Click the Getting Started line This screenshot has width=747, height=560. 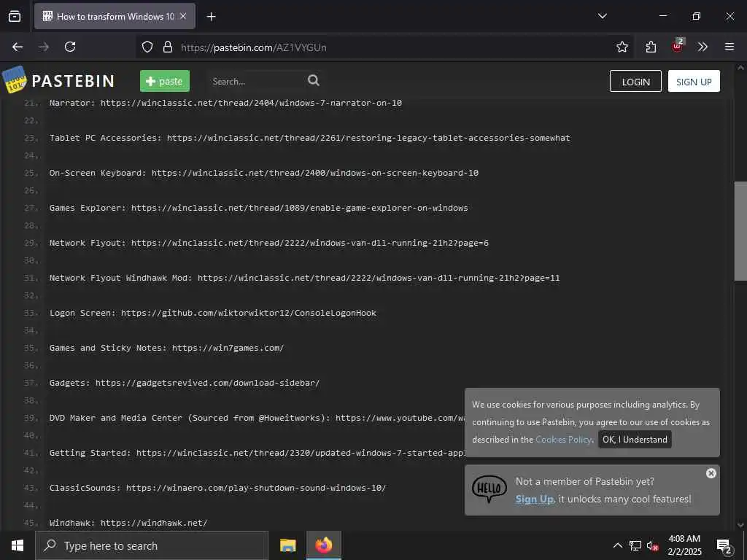257,453
